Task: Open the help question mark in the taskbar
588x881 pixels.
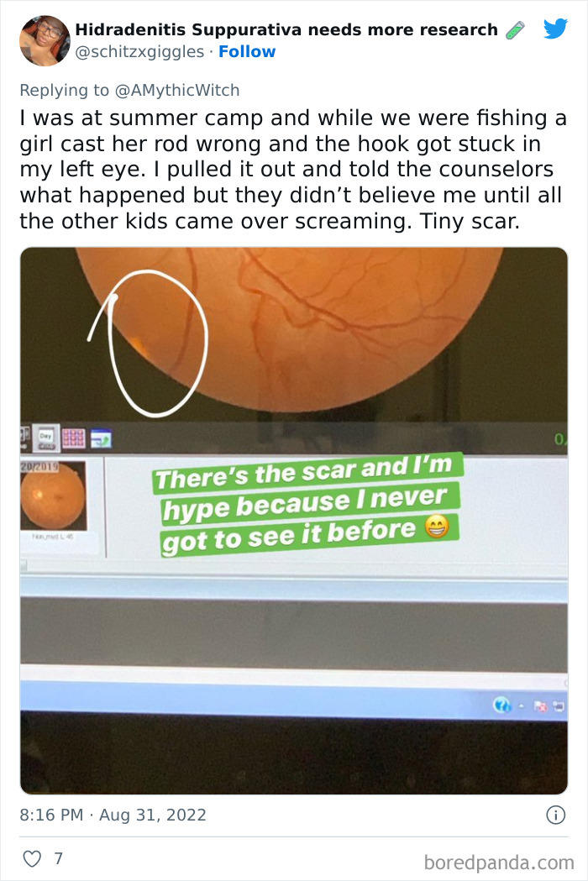Action: (501, 704)
